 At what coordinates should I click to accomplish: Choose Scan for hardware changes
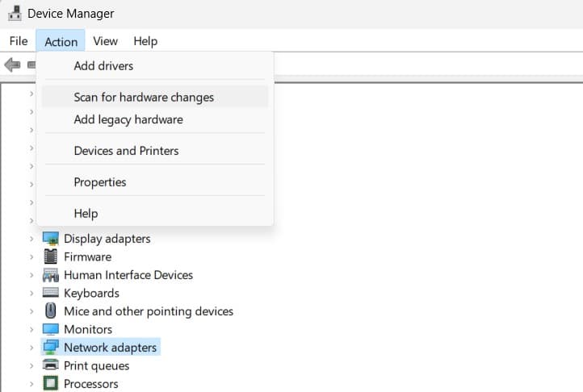[x=144, y=97]
